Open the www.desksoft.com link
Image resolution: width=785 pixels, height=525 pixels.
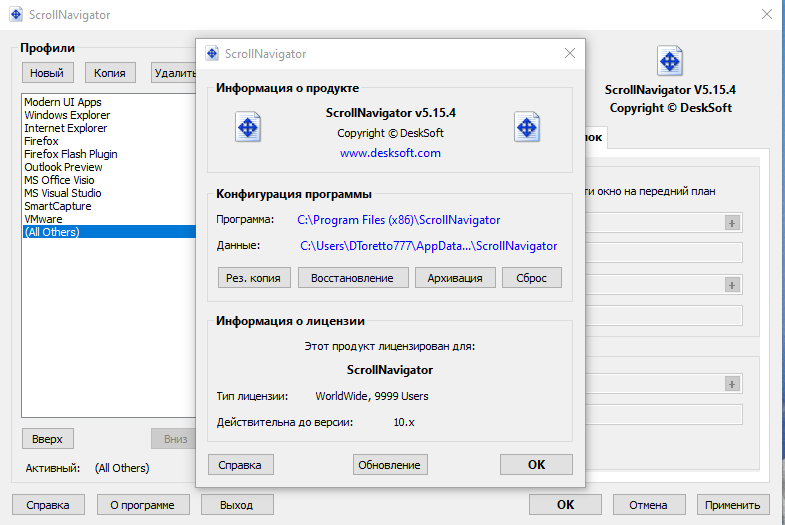pyautogui.click(x=390, y=153)
